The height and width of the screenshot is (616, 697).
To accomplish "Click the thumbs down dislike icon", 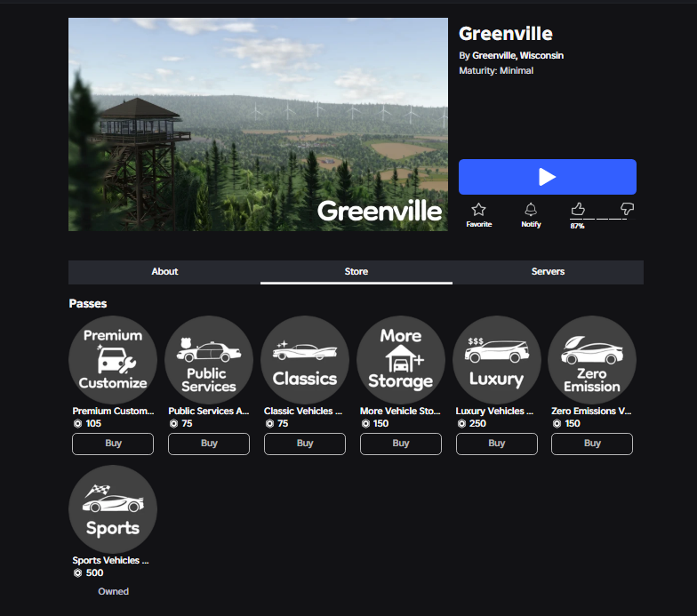I will click(x=627, y=208).
